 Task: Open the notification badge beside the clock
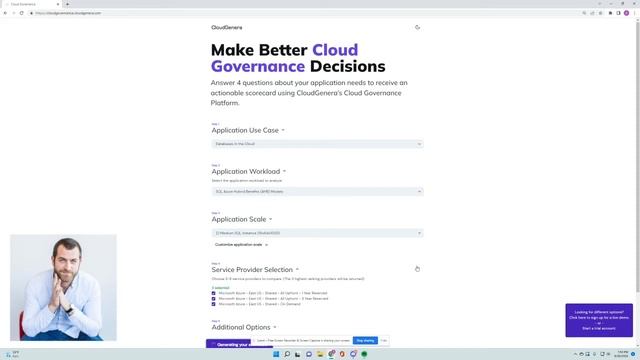click(633, 354)
